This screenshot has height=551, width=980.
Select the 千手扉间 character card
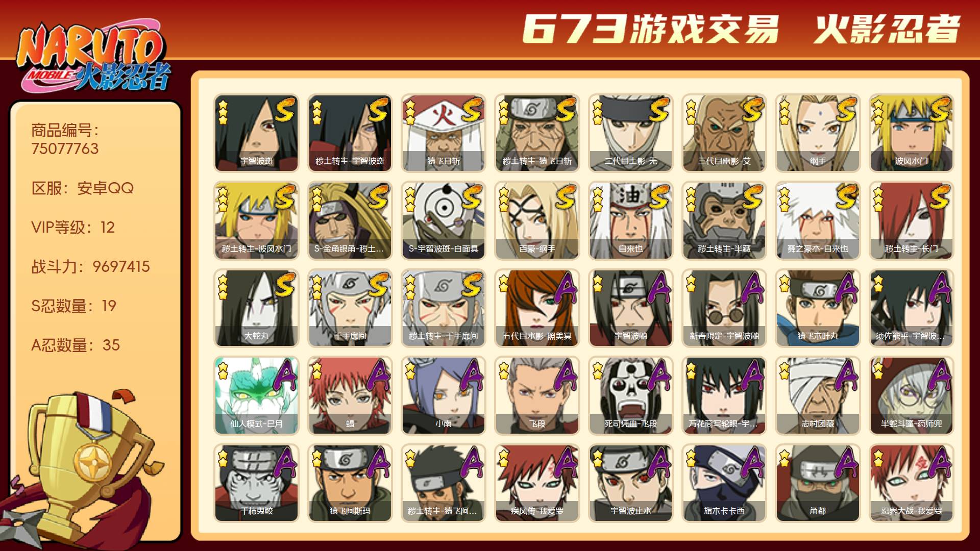(x=350, y=308)
